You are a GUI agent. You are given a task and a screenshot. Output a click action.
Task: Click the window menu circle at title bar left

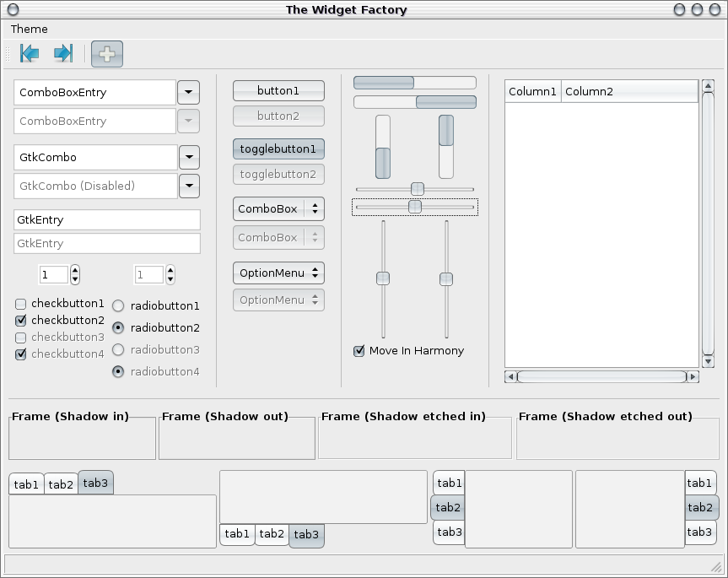[x=13, y=9]
